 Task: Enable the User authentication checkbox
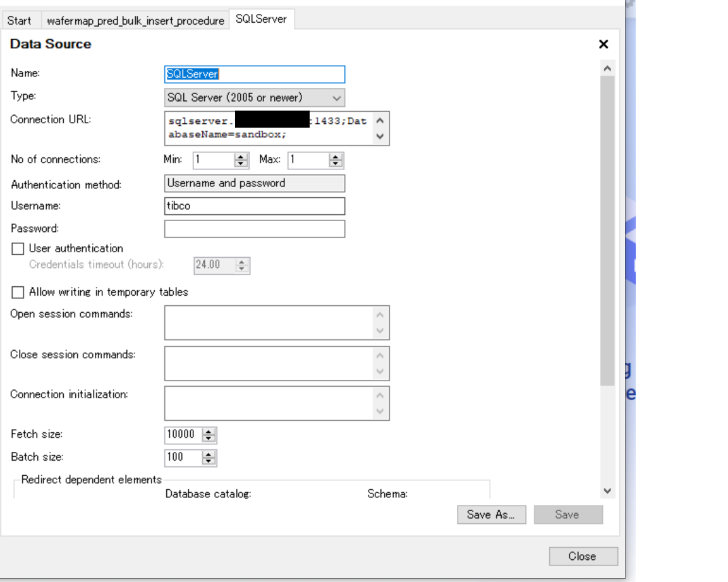point(18,249)
